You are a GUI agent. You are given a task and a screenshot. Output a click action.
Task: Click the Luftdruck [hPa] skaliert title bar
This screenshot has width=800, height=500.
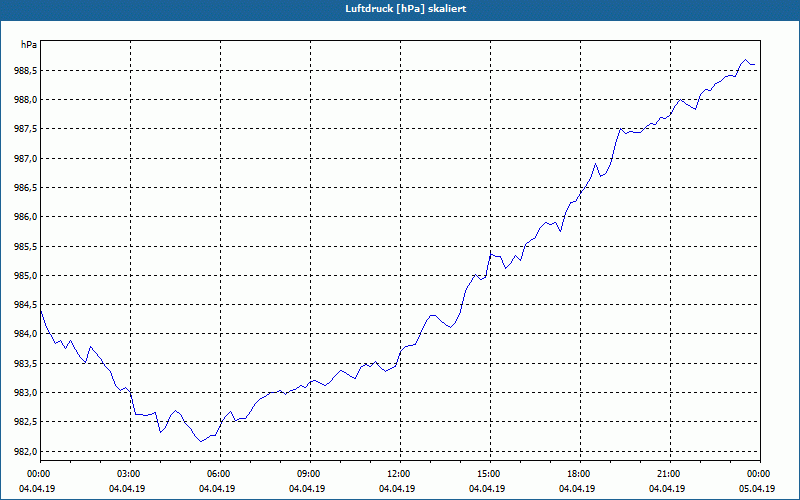tap(400, 9)
